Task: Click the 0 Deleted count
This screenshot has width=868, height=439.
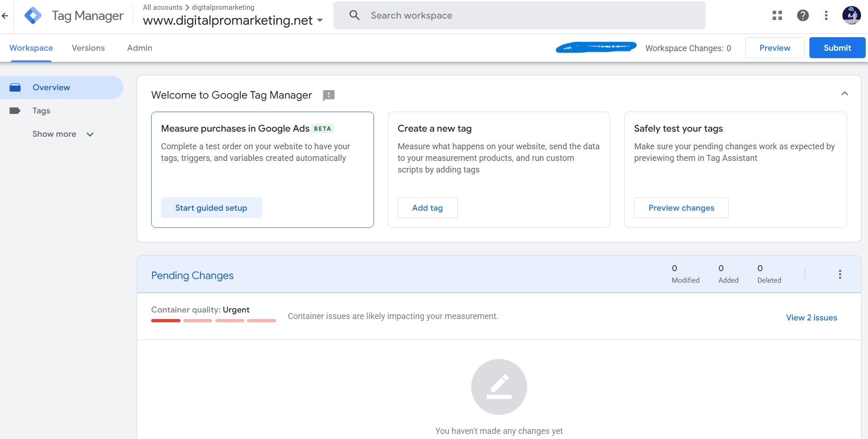Action: (769, 274)
